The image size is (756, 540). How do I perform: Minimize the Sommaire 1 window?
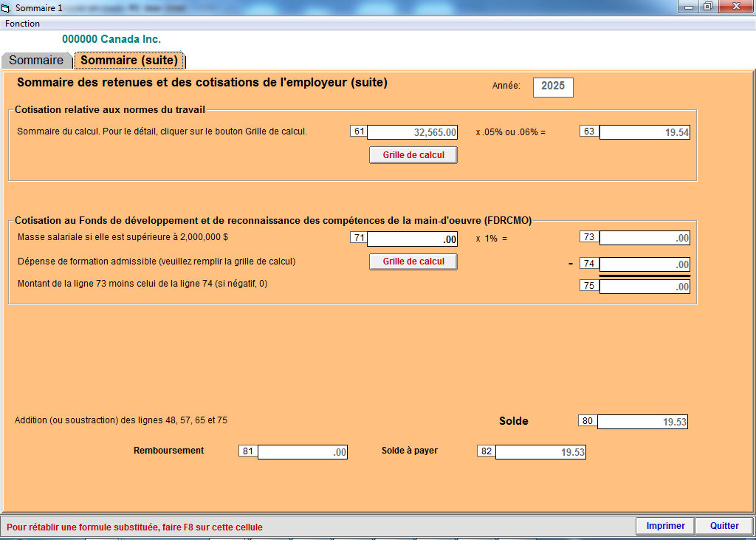(x=689, y=7)
